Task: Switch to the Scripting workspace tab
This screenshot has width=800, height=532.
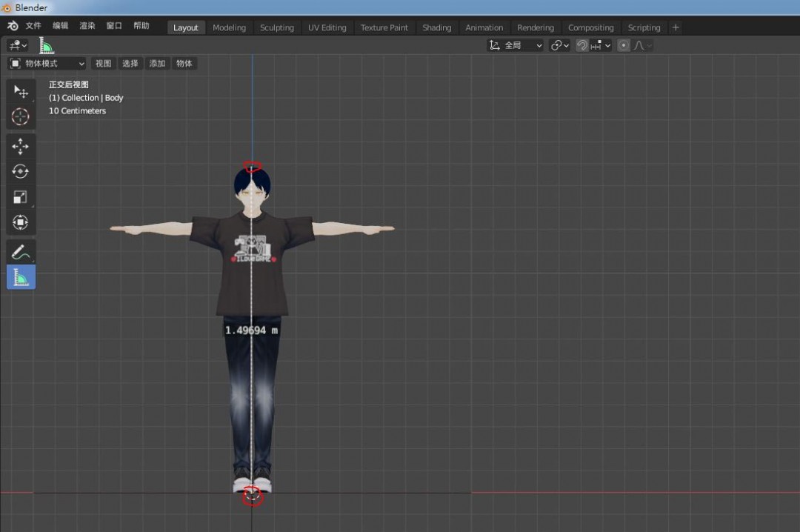Action: point(644,27)
